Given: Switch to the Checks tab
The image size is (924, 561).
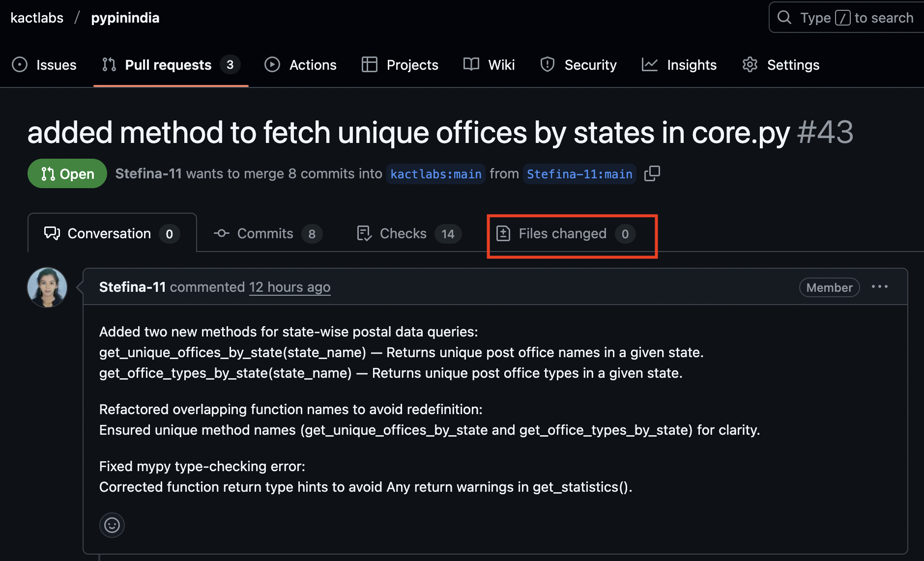Looking at the screenshot, I should (409, 234).
